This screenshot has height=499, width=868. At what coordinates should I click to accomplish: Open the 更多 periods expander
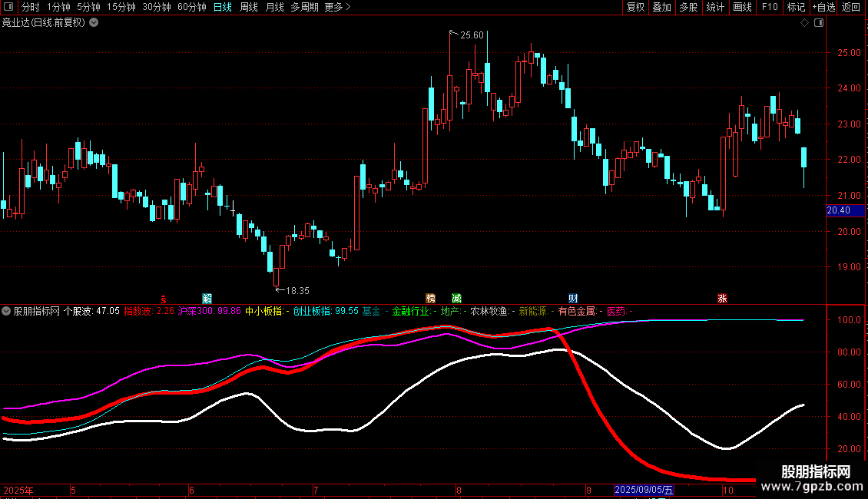click(x=337, y=8)
